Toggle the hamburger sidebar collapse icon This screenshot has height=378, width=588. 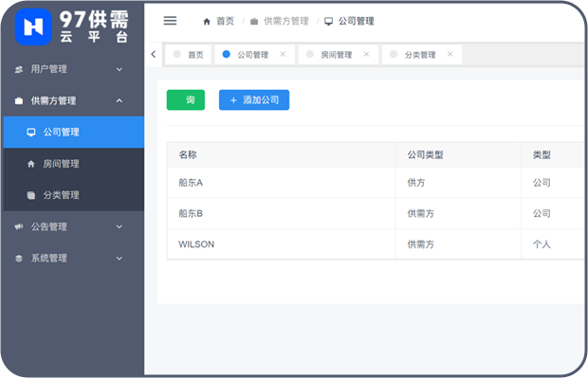click(170, 21)
